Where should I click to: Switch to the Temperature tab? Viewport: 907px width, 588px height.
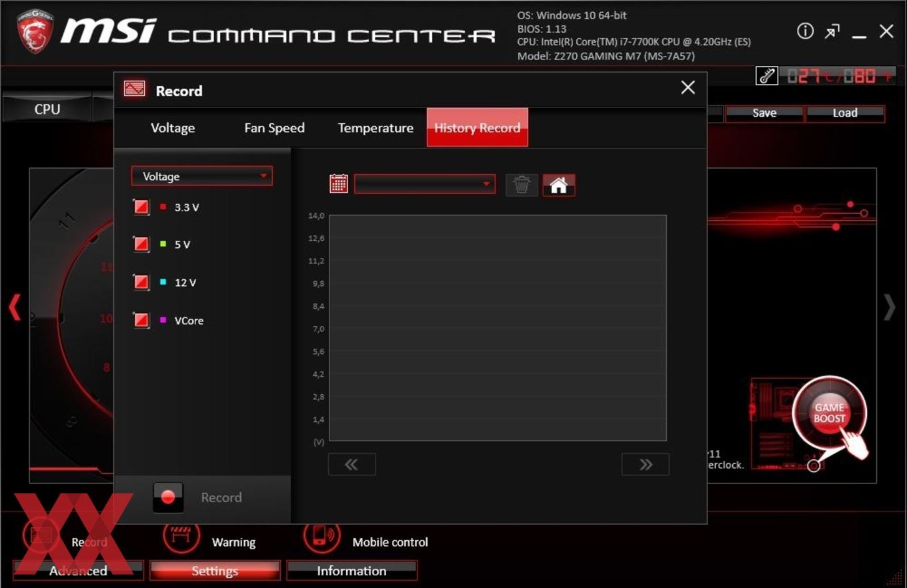(375, 128)
